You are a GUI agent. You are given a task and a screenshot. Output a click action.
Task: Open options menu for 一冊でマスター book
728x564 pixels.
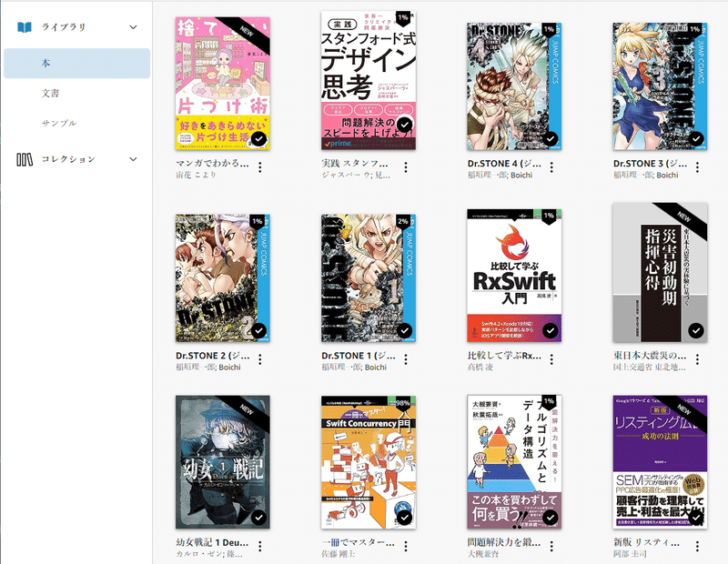pos(406,547)
